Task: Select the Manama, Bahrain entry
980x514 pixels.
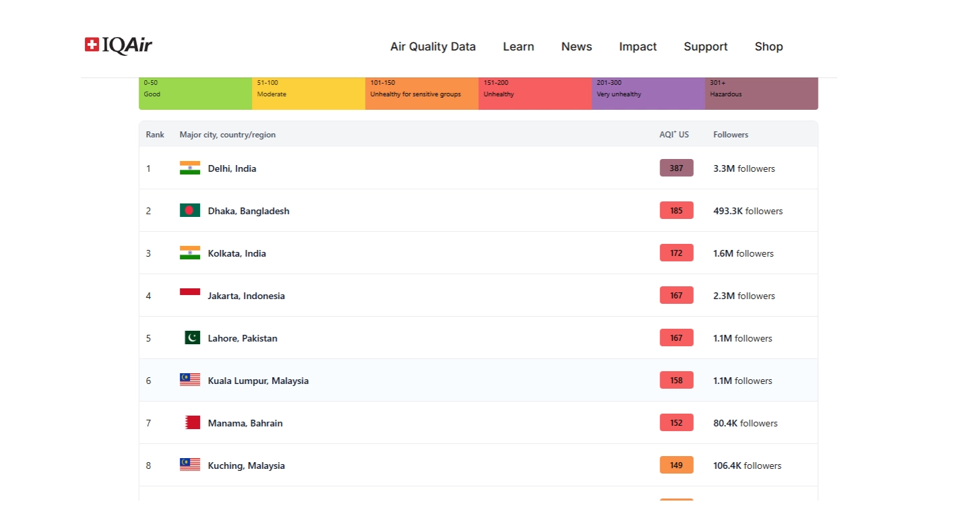Action: pyautogui.click(x=245, y=423)
